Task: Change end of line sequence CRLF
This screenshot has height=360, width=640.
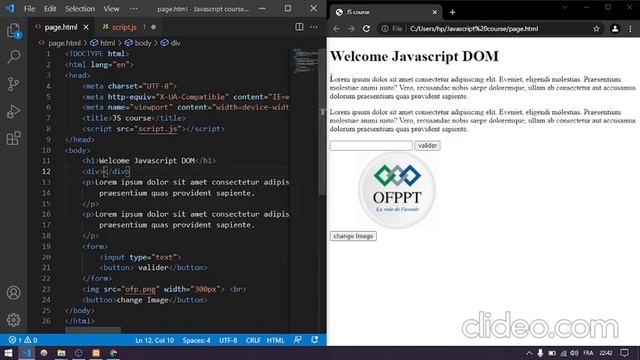Action: pos(253,340)
